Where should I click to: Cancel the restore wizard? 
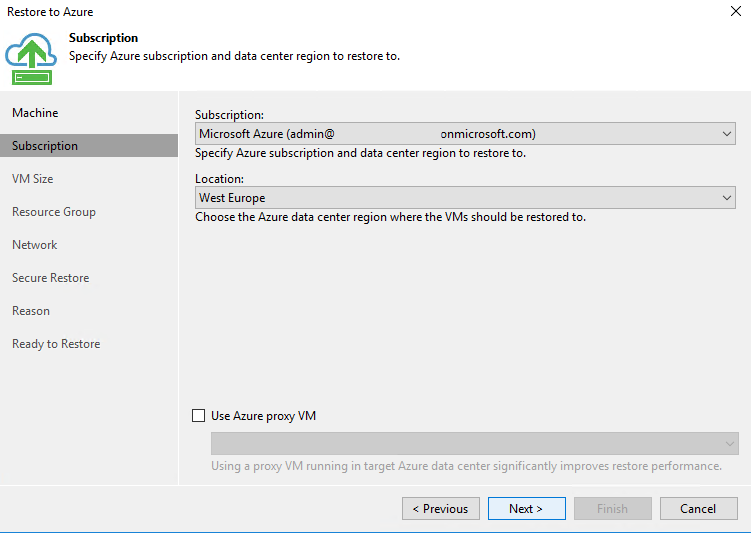pos(698,509)
